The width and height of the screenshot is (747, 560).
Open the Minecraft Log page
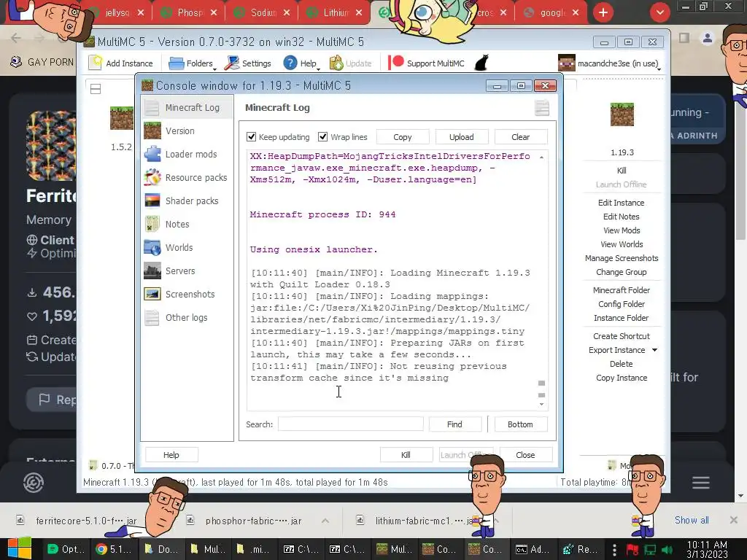187,108
